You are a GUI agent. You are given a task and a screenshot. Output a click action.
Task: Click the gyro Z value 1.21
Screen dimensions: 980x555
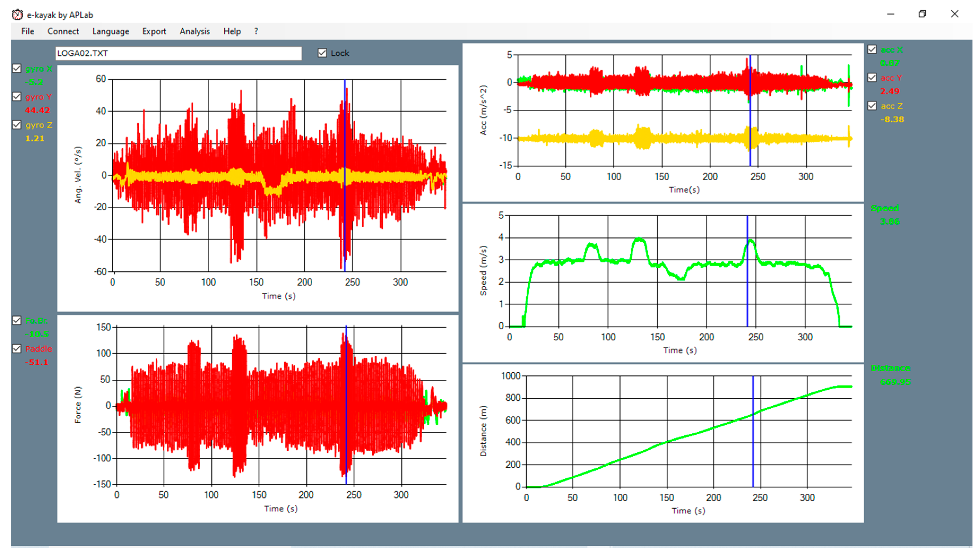(x=35, y=138)
